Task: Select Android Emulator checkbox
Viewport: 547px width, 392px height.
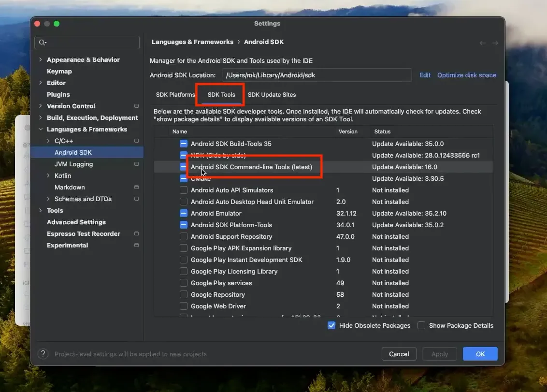Action: [x=184, y=213]
